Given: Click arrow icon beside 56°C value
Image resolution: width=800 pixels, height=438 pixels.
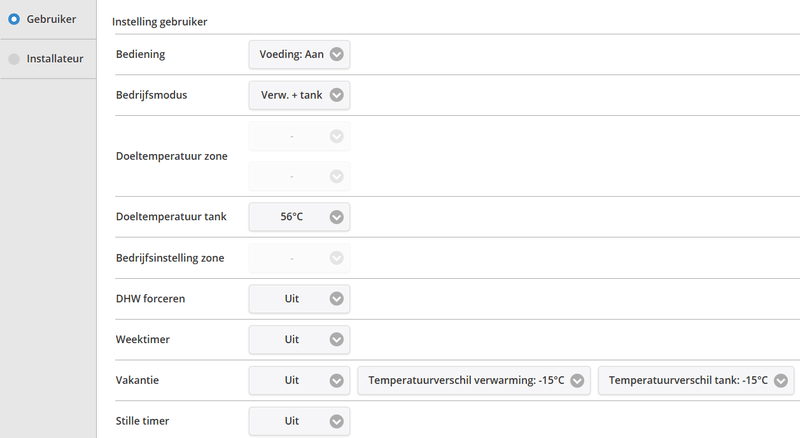Looking at the screenshot, I should 337,216.
